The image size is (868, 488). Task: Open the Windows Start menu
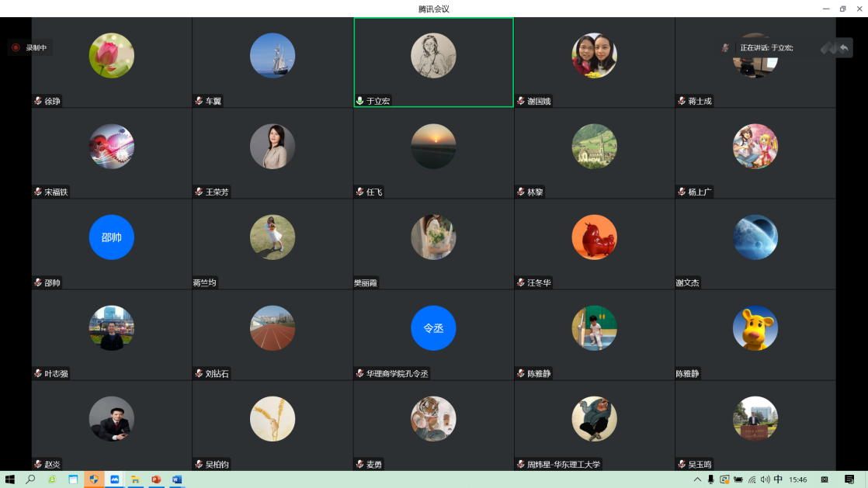pyautogui.click(x=10, y=479)
